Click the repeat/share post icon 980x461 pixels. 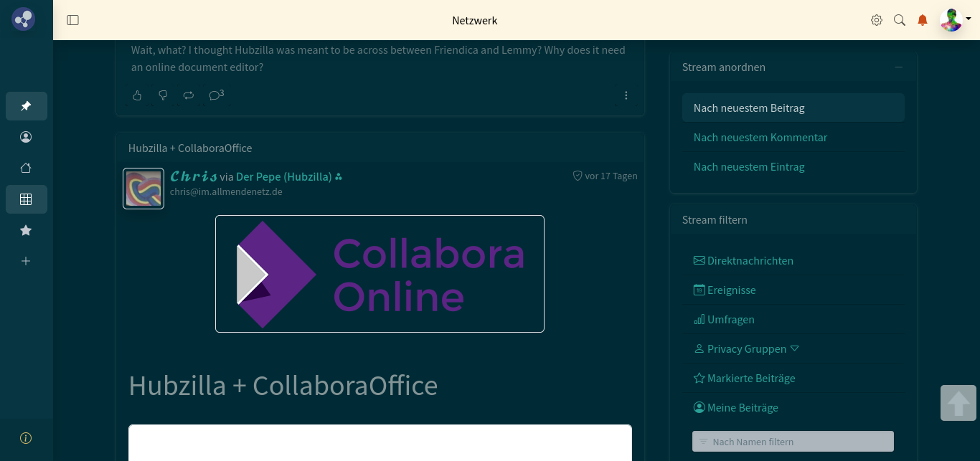(189, 95)
